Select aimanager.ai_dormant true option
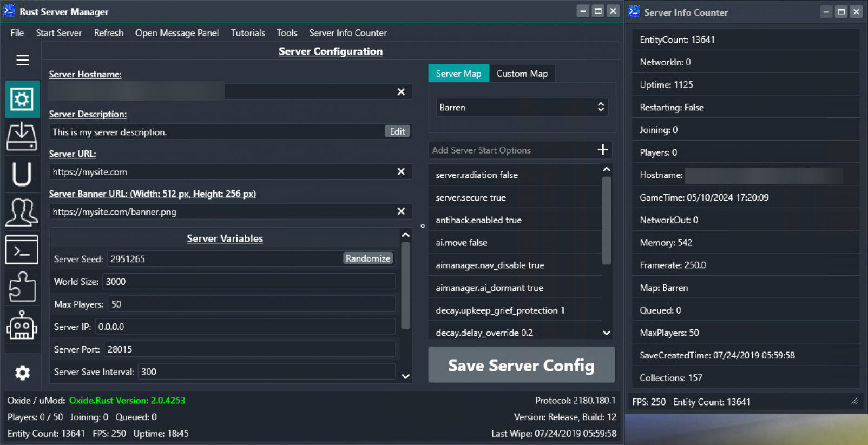The height and width of the screenshot is (445, 868). (x=515, y=288)
